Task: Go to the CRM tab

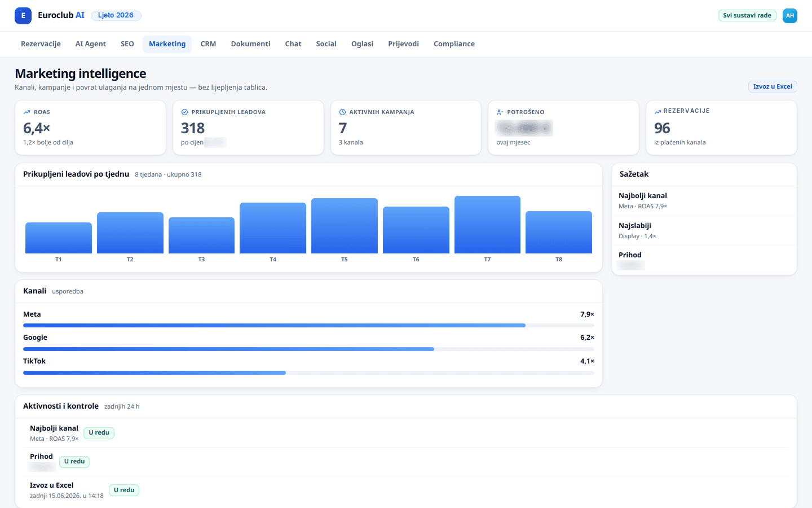Action: pos(208,44)
